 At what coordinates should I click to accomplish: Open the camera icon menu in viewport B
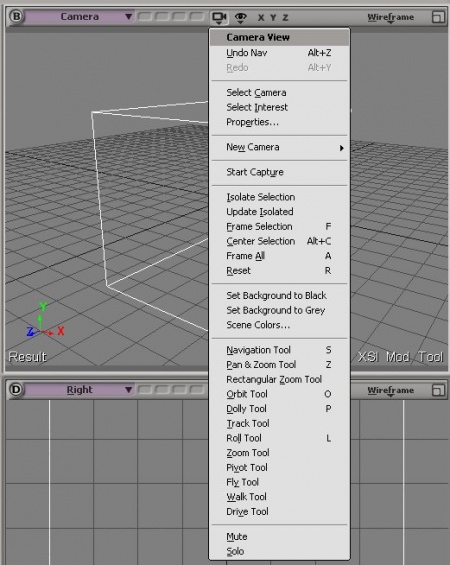(x=219, y=17)
